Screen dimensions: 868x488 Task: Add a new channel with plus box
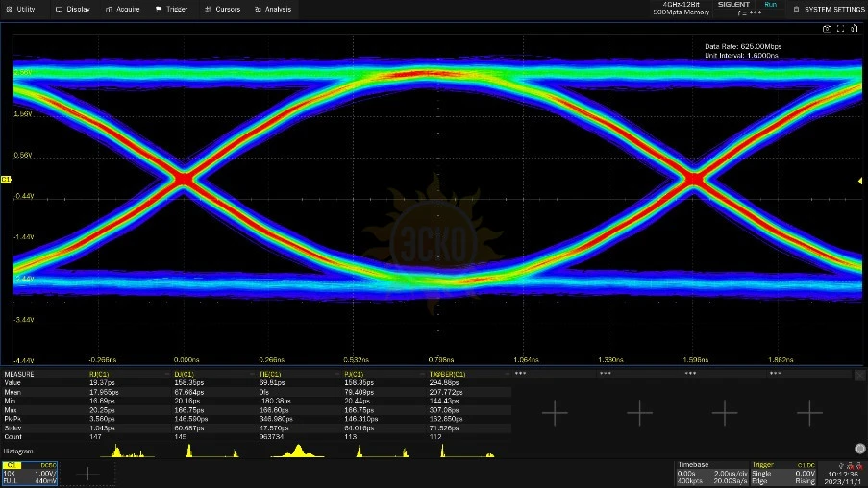pyautogui.click(x=87, y=474)
